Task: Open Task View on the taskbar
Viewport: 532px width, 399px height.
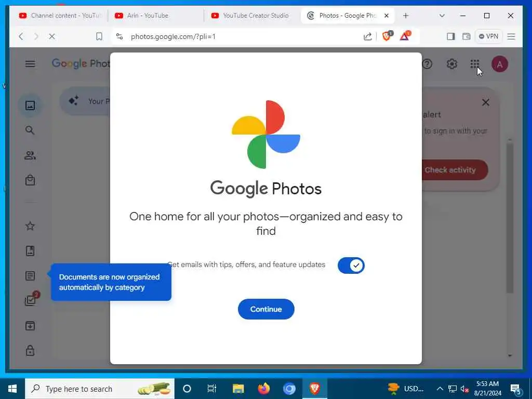Action: tap(212, 389)
